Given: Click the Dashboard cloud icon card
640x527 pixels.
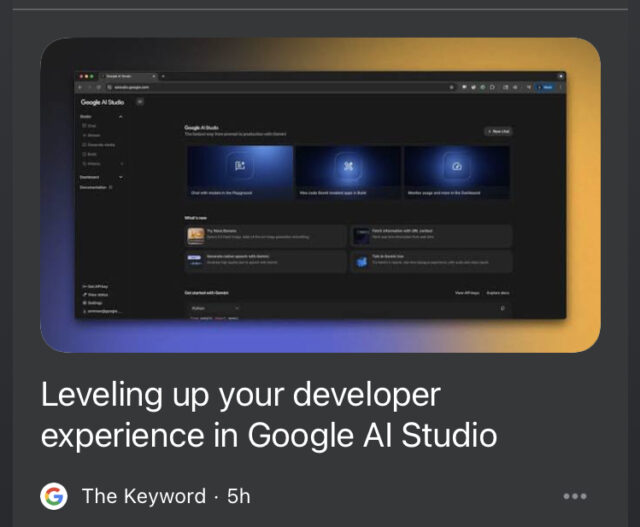Looking at the screenshot, I should tap(456, 166).
